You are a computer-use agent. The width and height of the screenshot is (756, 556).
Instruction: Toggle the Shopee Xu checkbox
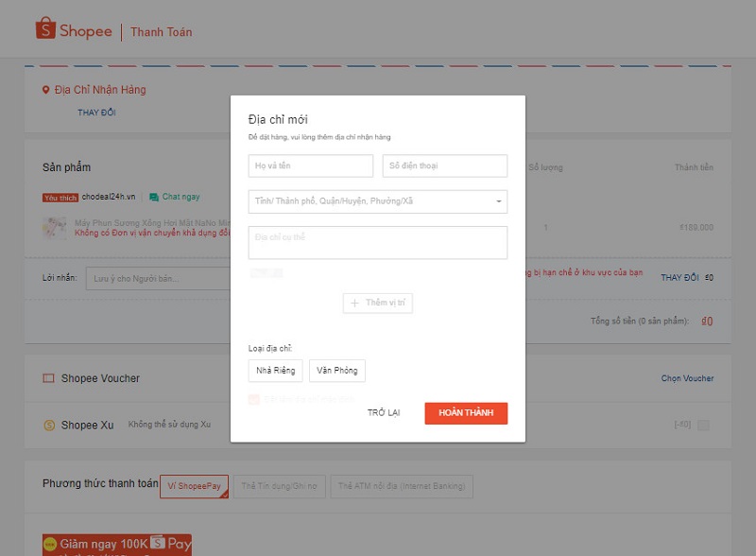click(702, 426)
